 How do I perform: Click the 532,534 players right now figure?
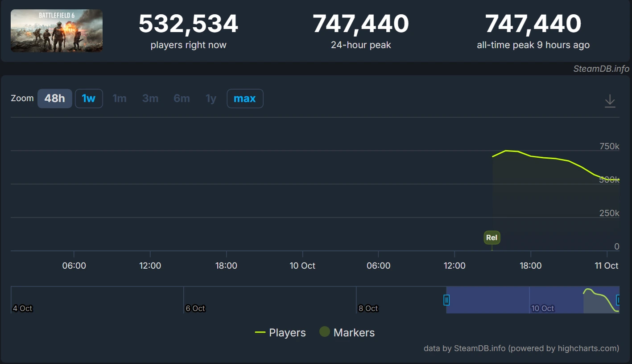(188, 24)
